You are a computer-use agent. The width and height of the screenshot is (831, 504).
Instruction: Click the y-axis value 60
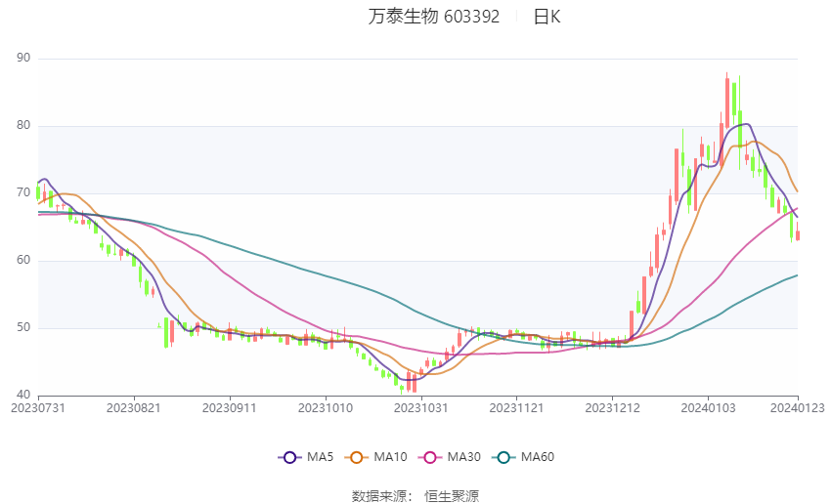(23, 260)
